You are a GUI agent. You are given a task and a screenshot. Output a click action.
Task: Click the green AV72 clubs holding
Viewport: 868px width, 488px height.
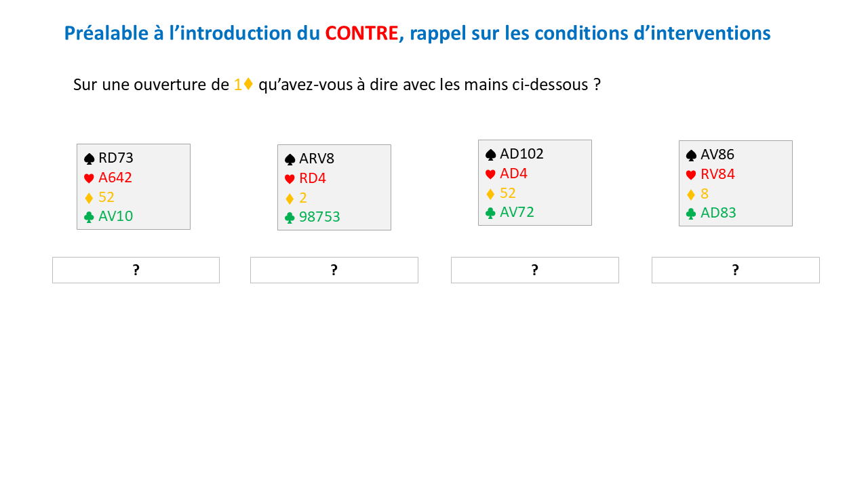517,212
